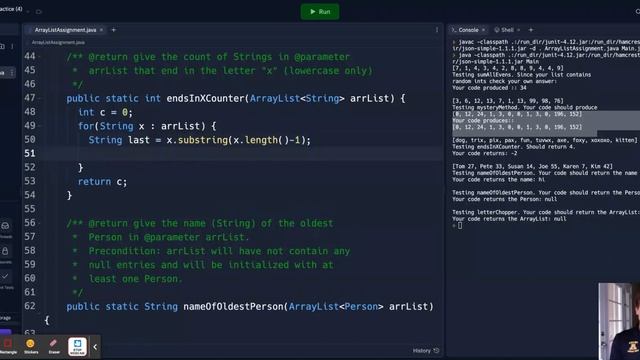The width and height of the screenshot is (640, 360).
Task: Click 'Testing letterChopper' console line
Action: point(546,212)
